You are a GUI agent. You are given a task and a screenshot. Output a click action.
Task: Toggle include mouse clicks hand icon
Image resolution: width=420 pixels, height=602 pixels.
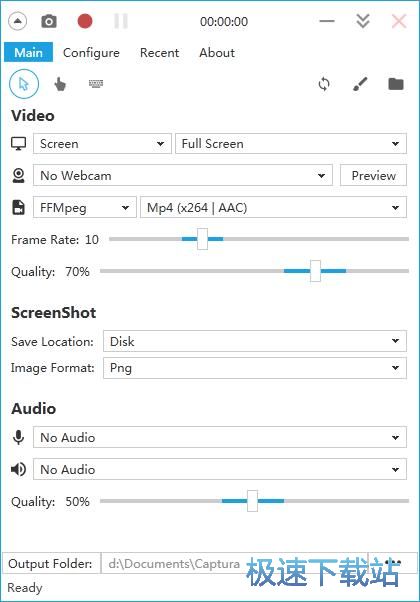point(60,84)
